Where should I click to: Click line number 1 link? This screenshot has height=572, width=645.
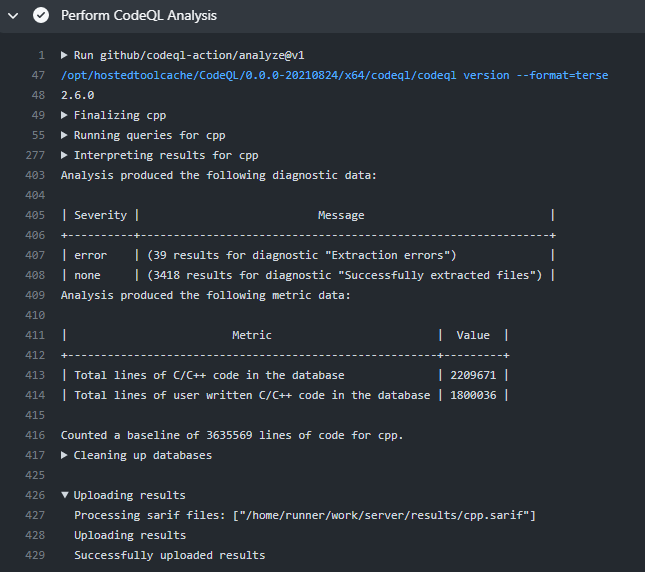click(41, 55)
